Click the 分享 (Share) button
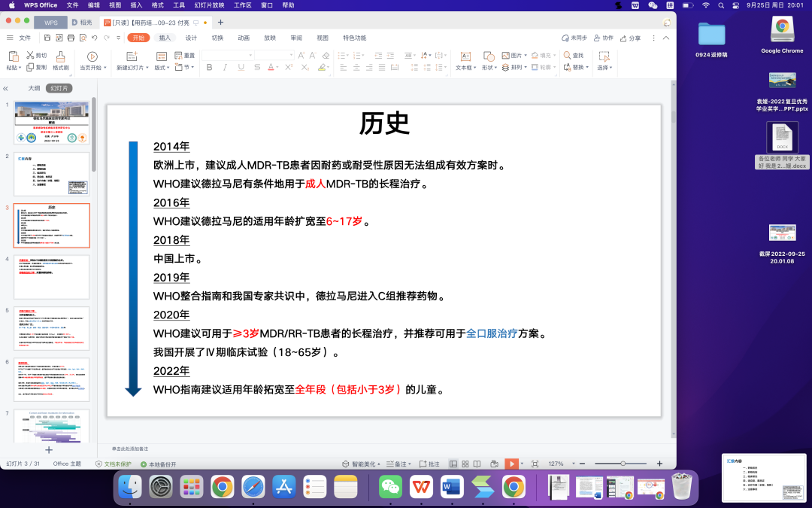The height and width of the screenshot is (508, 812). (x=631, y=38)
